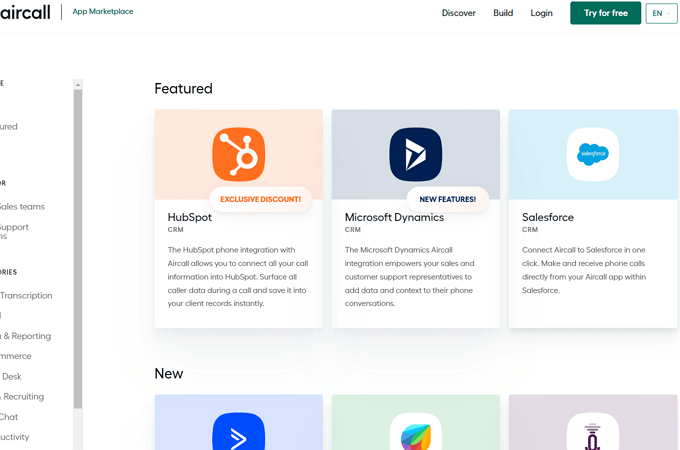The height and width of the screenshot is (450, 680).
Task: Select the Recruiting category in sidebar
Action: 23,397
